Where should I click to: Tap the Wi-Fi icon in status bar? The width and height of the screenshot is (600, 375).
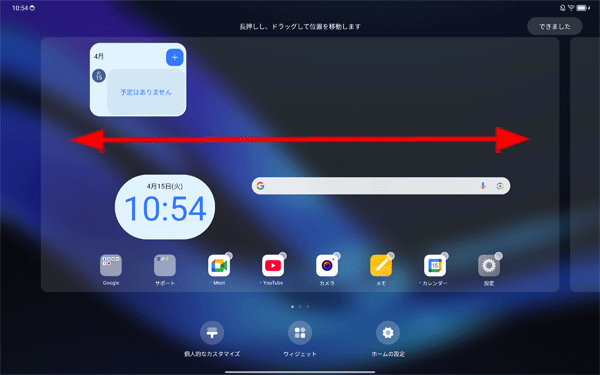pyautogui.click(x=571, y=8)
